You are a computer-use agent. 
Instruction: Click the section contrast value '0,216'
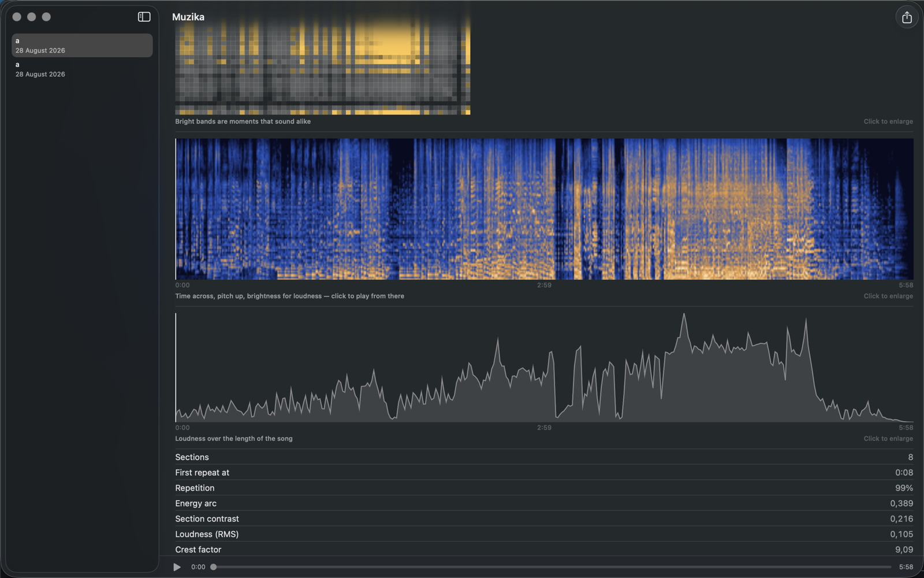click(901, 519)
